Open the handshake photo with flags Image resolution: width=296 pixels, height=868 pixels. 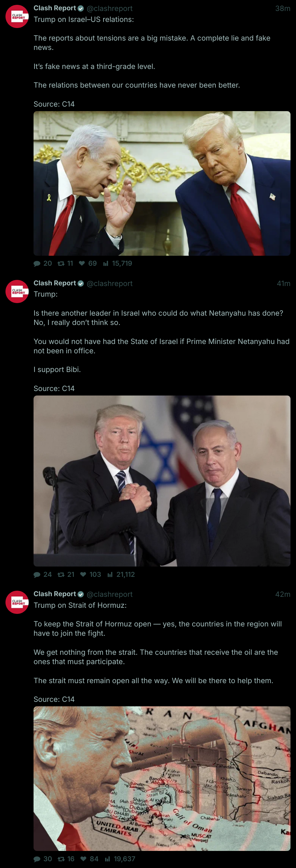[162, 481]
